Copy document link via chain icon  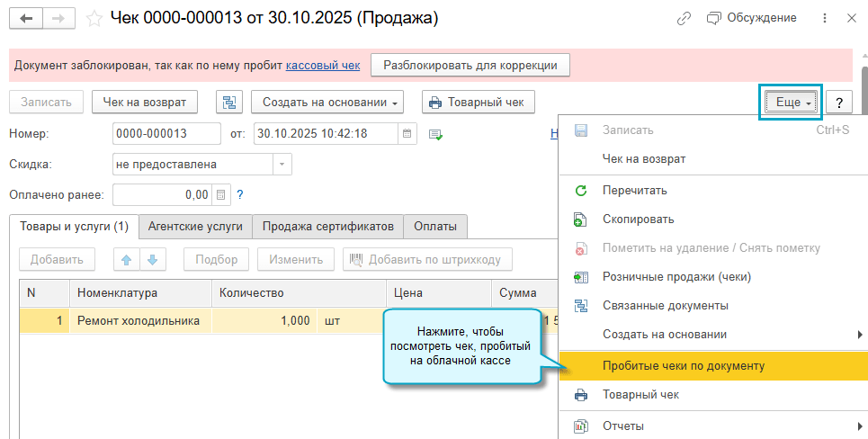point(685,18)
